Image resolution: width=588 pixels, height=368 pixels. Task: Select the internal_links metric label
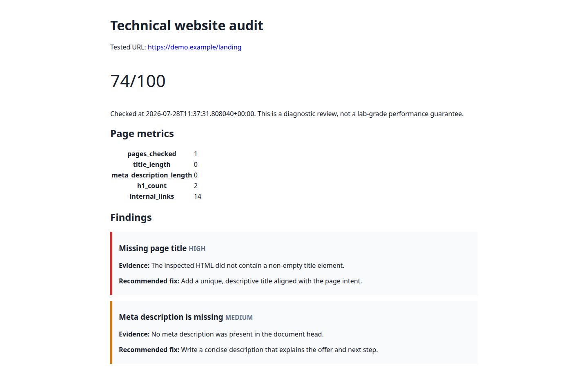pyautogui.click(x=152, y=196)
